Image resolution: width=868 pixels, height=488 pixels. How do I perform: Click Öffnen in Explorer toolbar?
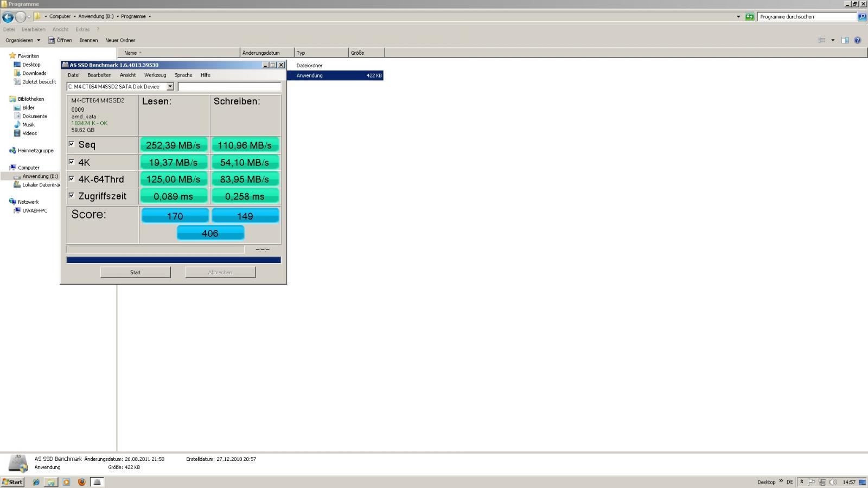60,40
